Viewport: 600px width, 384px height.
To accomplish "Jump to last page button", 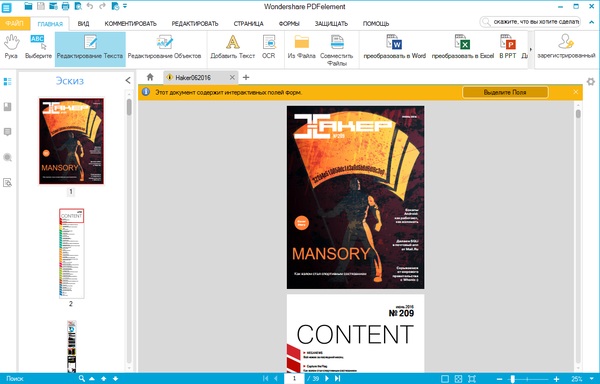I will (338, 378).
